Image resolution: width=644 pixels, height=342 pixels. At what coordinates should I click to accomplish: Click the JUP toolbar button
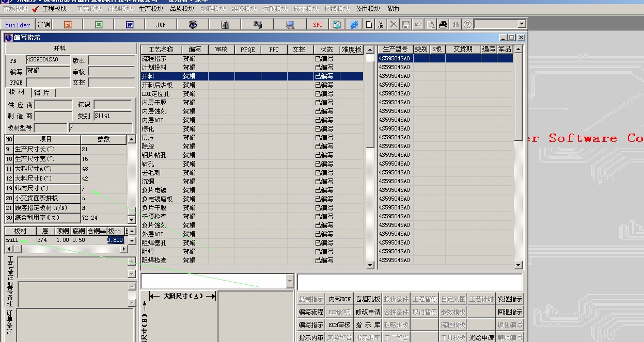click(161, 24)
